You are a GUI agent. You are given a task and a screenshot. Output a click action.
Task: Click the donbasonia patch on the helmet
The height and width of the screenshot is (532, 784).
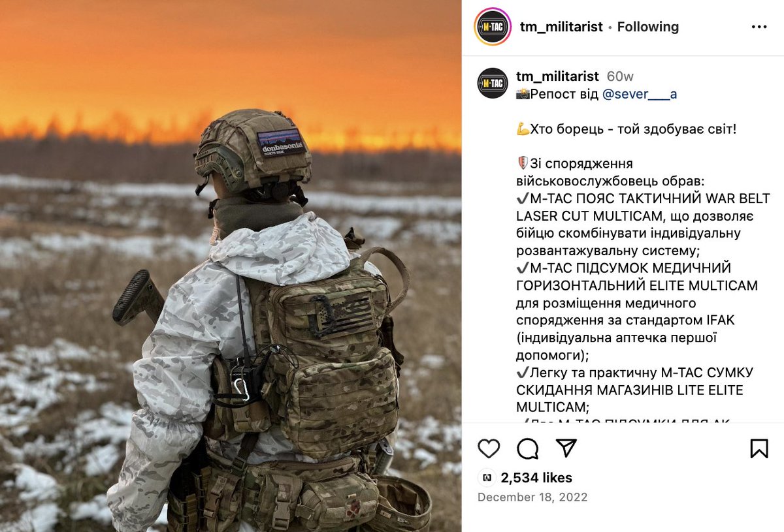(x=282, y=142)
